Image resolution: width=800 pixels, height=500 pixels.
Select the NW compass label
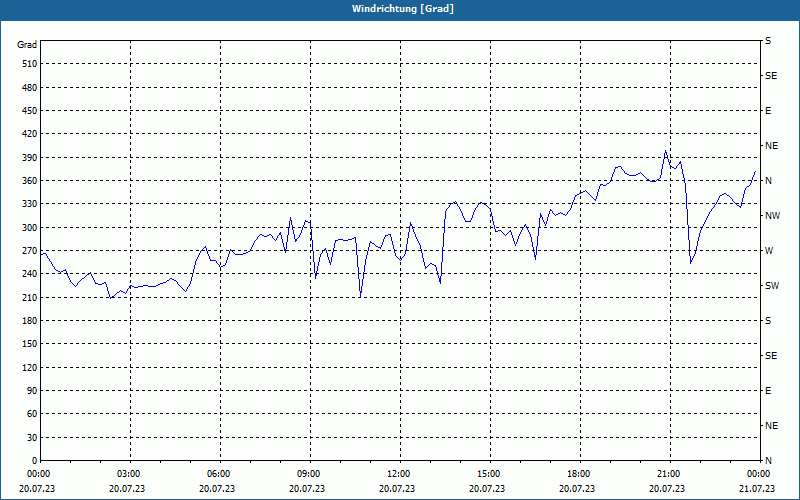pos(772,216)
